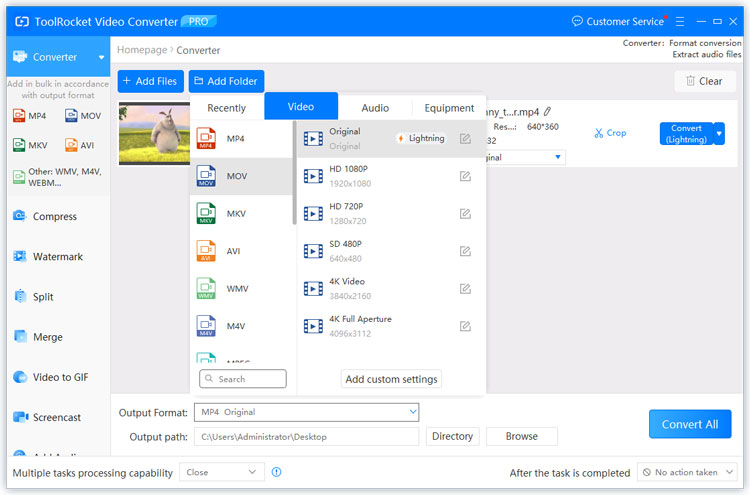Open Other: WMV, M4V, WEBM formats
This screenshot has height=495, width=750.
tap(57, 177)
